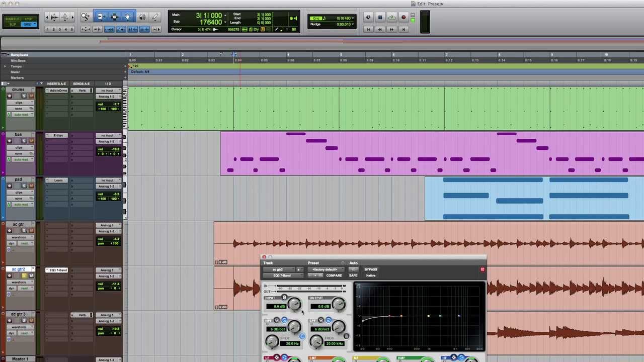The image size is (644, 362).
Task: Open the bas track no input selector
Action: click(x=108, y=136)
